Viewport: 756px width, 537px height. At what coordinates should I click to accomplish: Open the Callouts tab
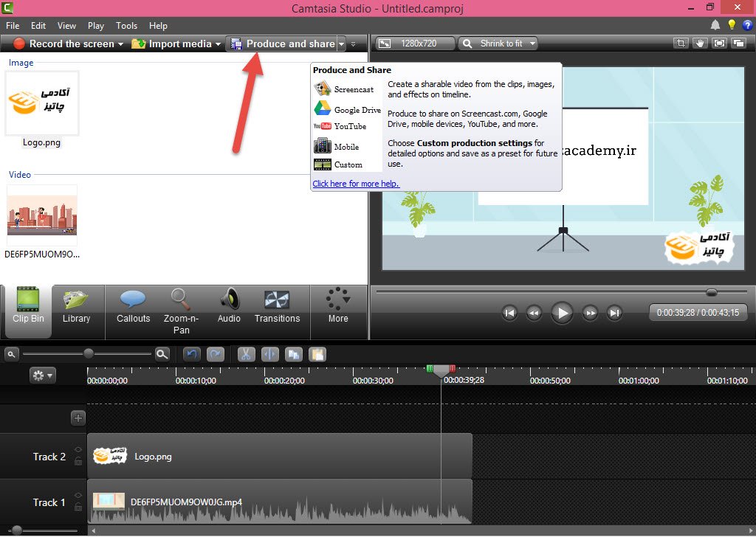pos(133,306)
